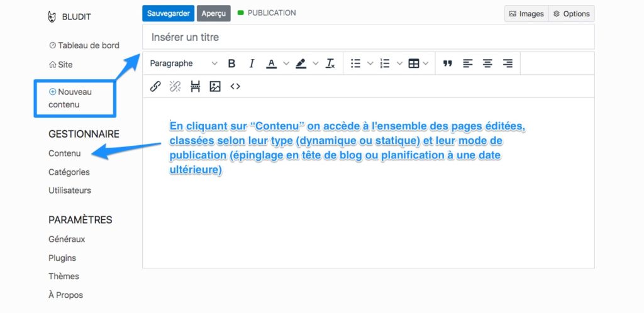Click the PUBLICATION status label
Screen dimensions: 644x313
272,13
